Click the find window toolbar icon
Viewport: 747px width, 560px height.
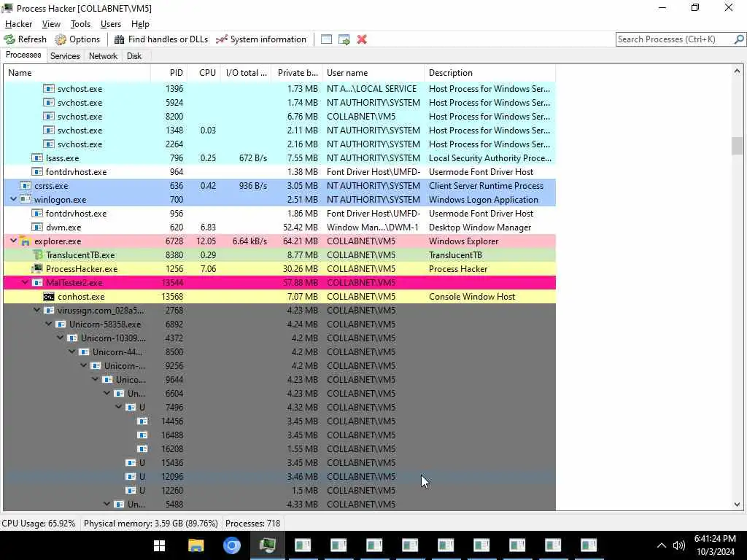click(x=326, y=39)
